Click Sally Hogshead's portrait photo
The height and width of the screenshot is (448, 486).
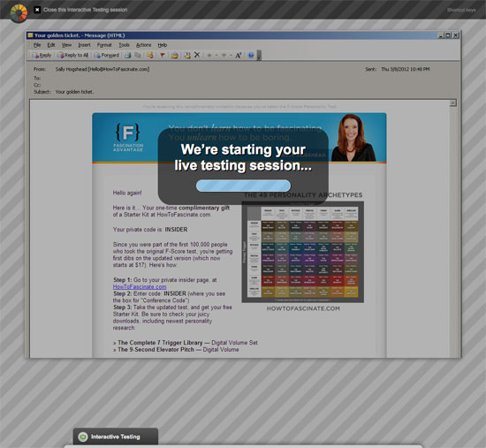[353, 138]
